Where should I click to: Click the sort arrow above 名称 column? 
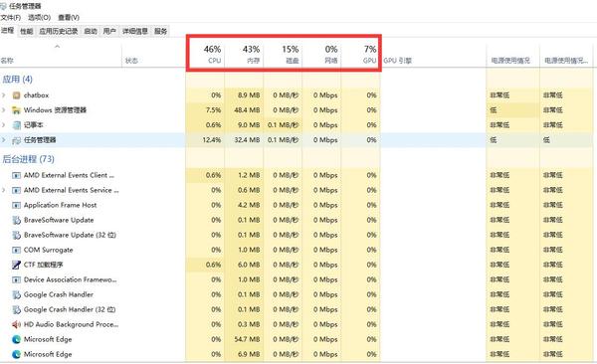57,47
